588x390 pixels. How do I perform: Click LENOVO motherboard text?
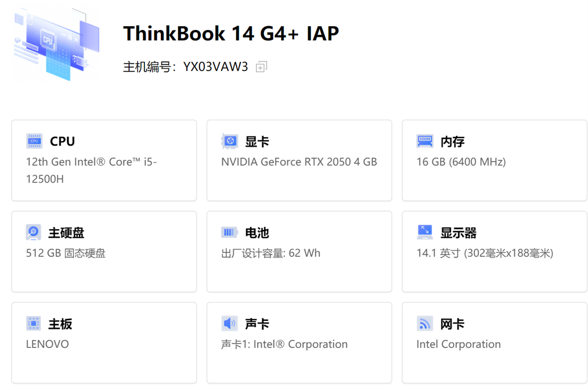click(47, 345)
